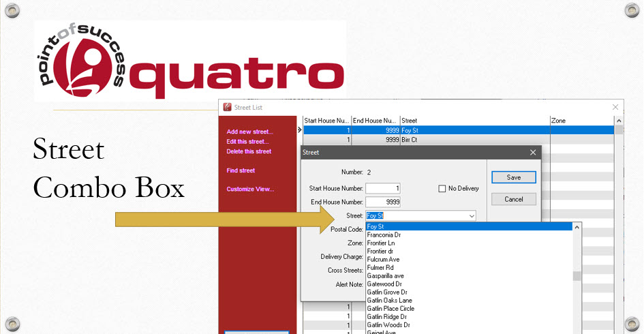
Task: Sort by Street column header
Action: pos(475,121)
